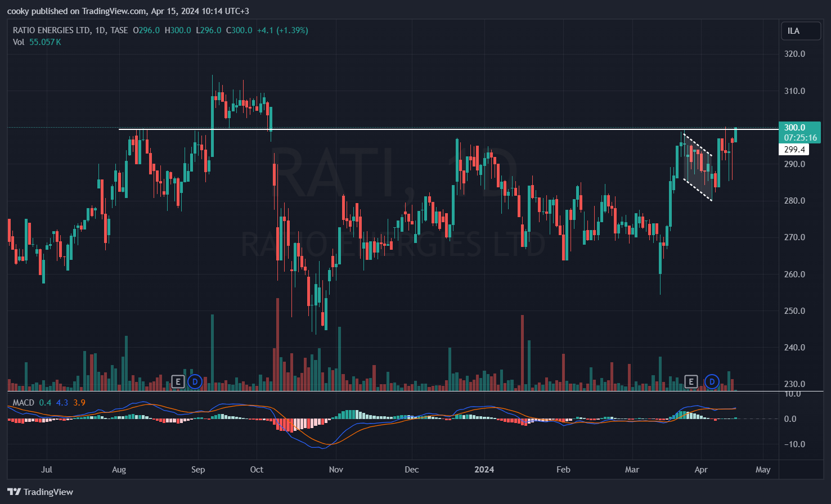831x504 pixels.
Task: Click the current price label 300.0
Action: tap(795, 128)
